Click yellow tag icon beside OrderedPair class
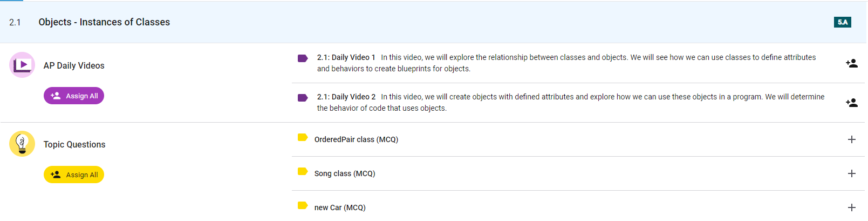 point(303,137)
